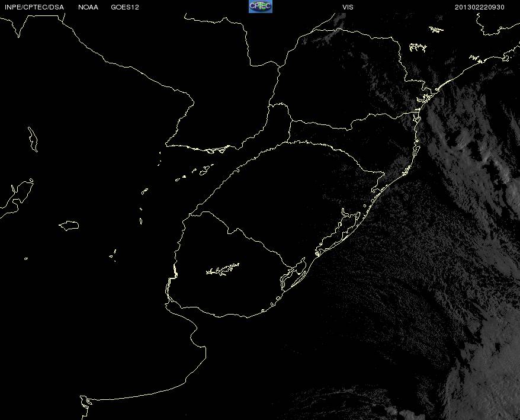
Task: Select the small teardrop lake outline west of the river
Action: (x=145, y=191)
